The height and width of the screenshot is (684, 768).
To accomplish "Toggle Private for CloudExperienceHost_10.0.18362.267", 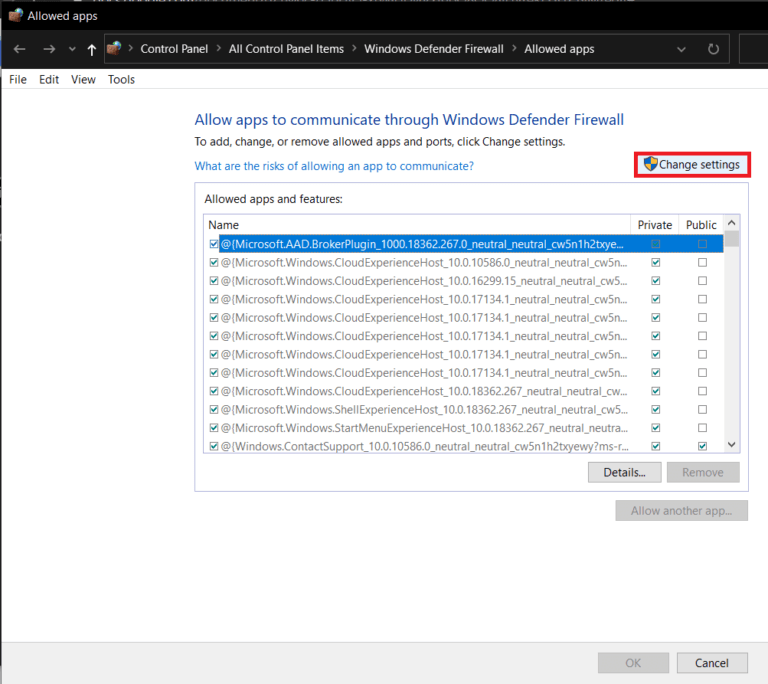I will (x=656, y=391).
